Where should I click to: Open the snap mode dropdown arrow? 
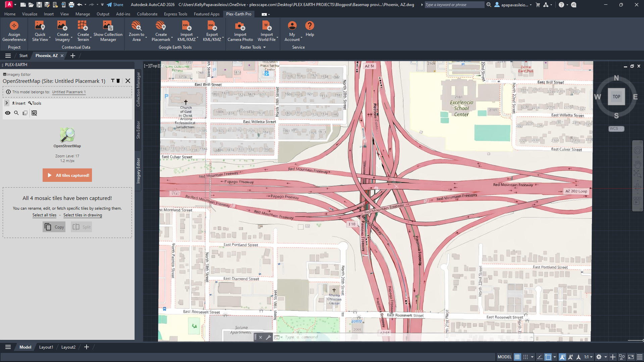pyautogui.click(x=532, y=357)
